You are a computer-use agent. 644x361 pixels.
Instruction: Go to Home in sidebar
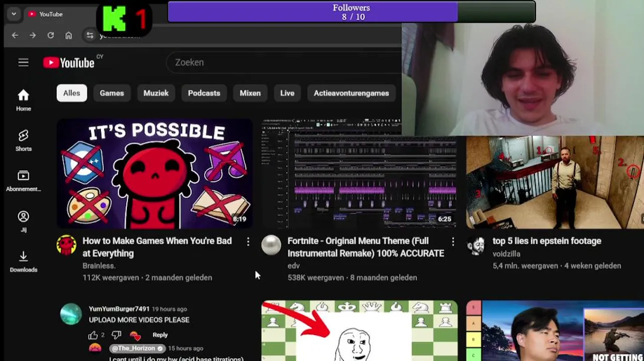click(x=24, y=100)
